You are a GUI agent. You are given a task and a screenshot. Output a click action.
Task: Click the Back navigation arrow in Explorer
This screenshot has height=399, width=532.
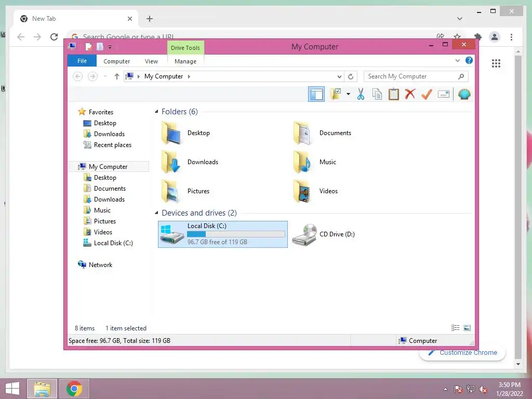78,76
